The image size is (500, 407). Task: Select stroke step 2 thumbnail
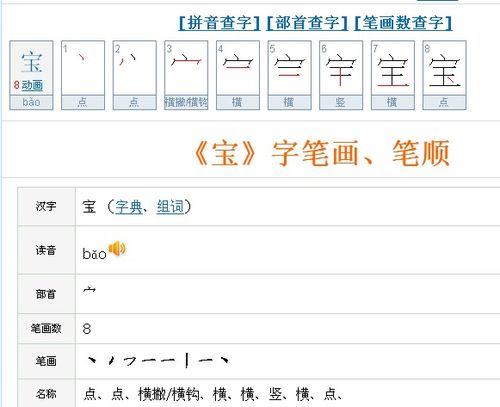[135, 75]
